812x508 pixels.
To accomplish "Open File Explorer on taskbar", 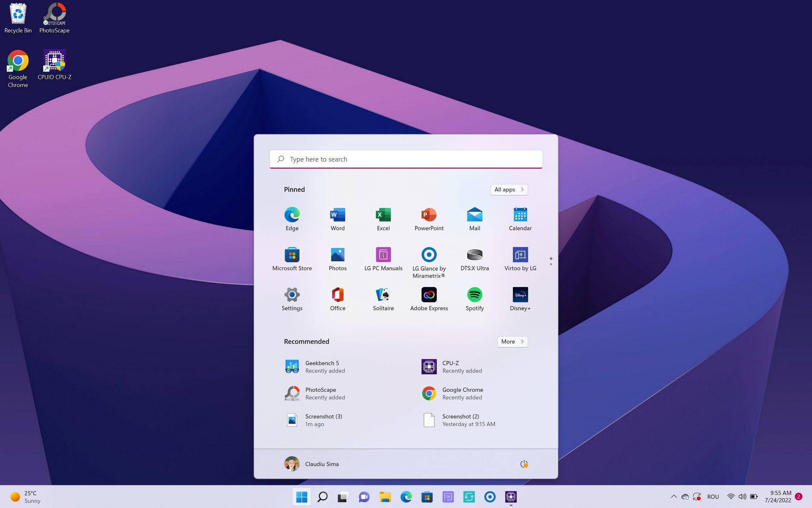I will pyautogui.click(x=385, y=497).
